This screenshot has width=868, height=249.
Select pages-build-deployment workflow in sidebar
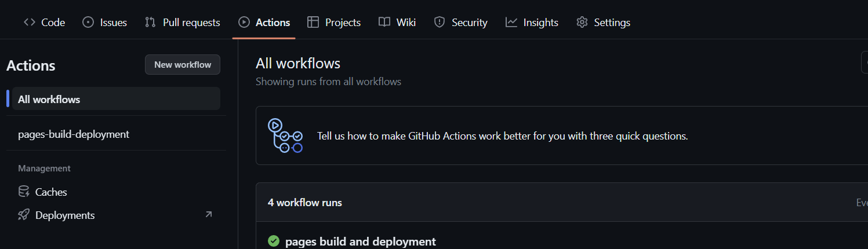point(116,134)
